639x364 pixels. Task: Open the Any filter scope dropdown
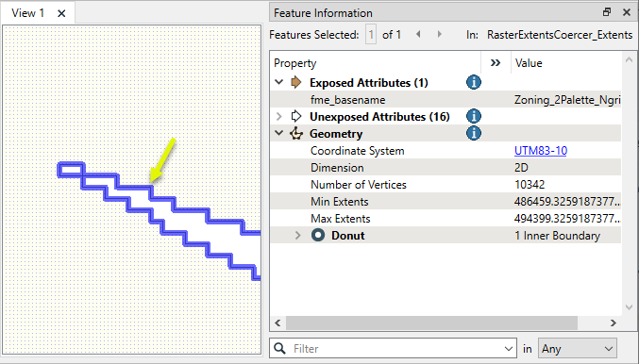pyautogui.click(x=578, y=349)
